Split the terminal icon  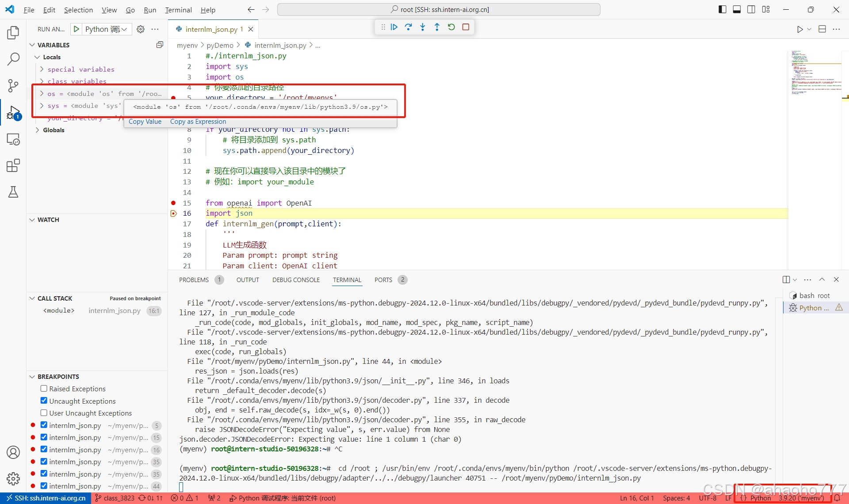[786, 279]
